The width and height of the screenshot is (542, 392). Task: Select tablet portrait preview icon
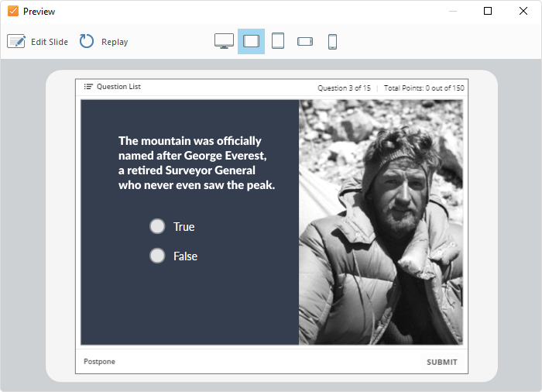278,41
